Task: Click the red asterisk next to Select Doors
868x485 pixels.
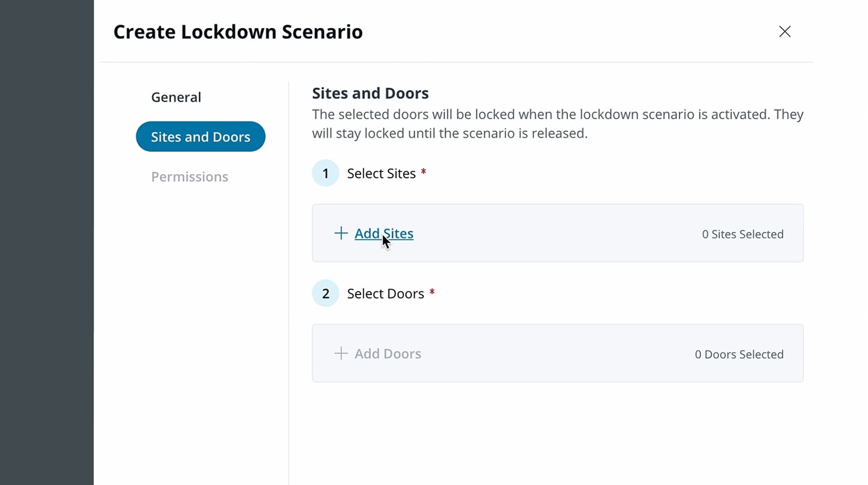Action: [x=432, y=292]
